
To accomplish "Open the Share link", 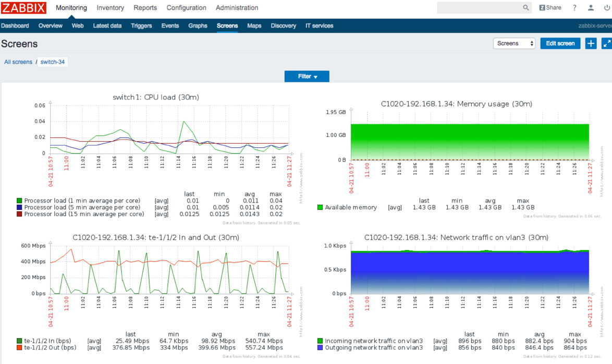I will [550, 8].
